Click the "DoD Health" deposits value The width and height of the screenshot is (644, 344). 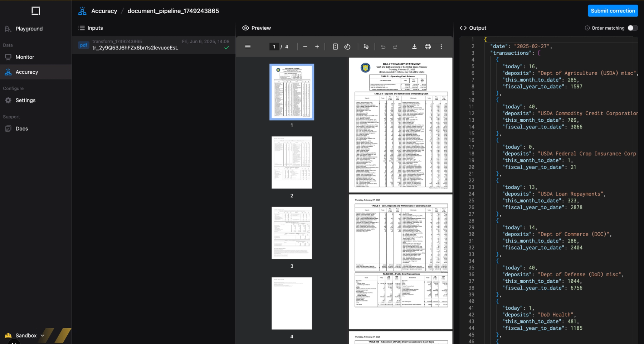556,315
